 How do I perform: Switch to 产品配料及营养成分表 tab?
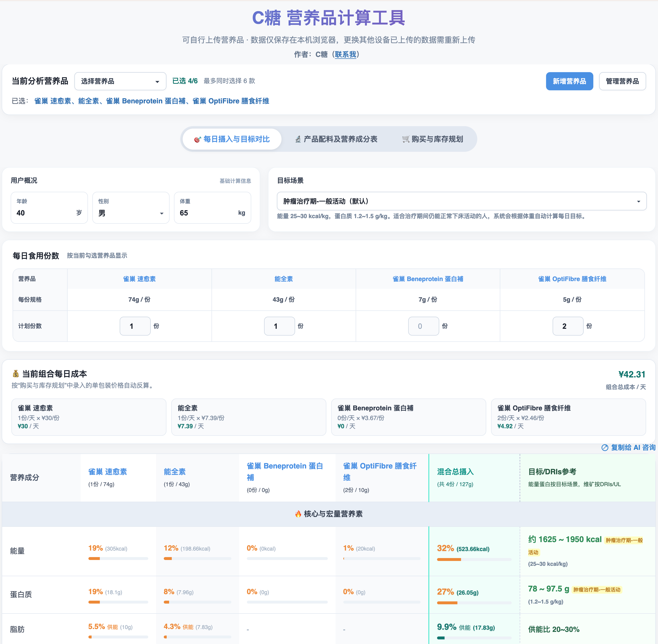[336, 139]
